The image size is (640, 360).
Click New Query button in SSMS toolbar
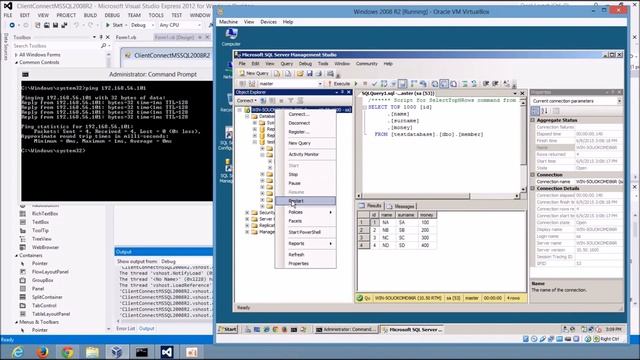(x=254, y=73)
